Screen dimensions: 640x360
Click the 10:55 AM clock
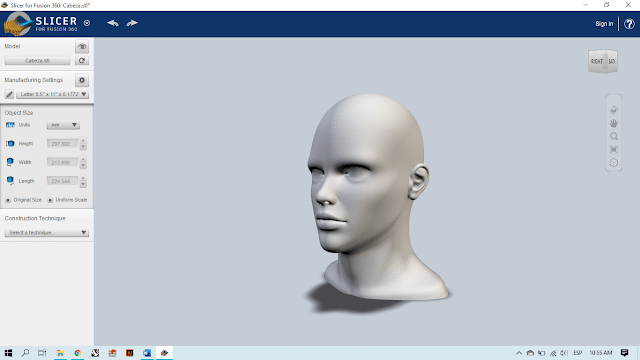600,353
